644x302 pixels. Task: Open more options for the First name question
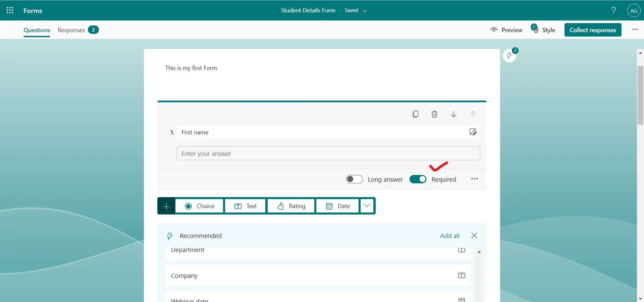tap(474, 179)
